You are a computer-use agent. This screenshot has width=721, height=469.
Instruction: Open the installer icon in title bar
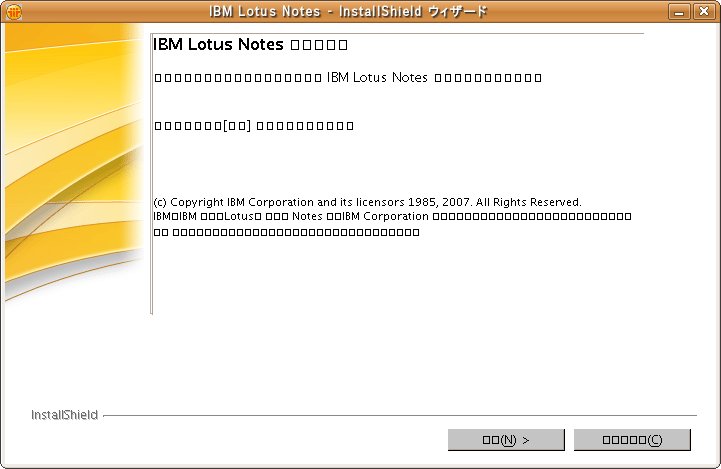(14, 12)
